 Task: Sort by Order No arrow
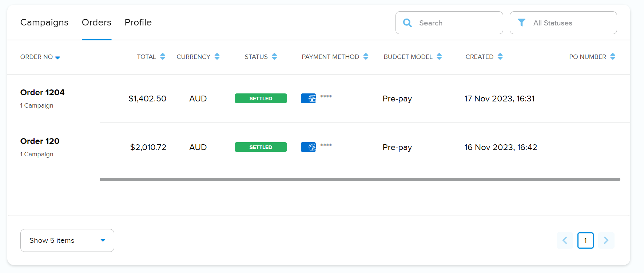pyautogui.click(x=57, y=57)
